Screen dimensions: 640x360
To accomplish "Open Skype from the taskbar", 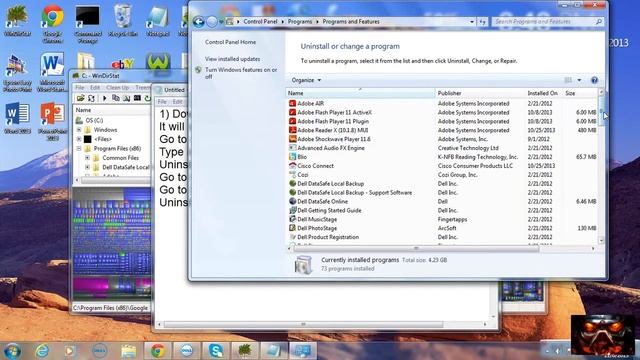I will click(x=216, y=351).
